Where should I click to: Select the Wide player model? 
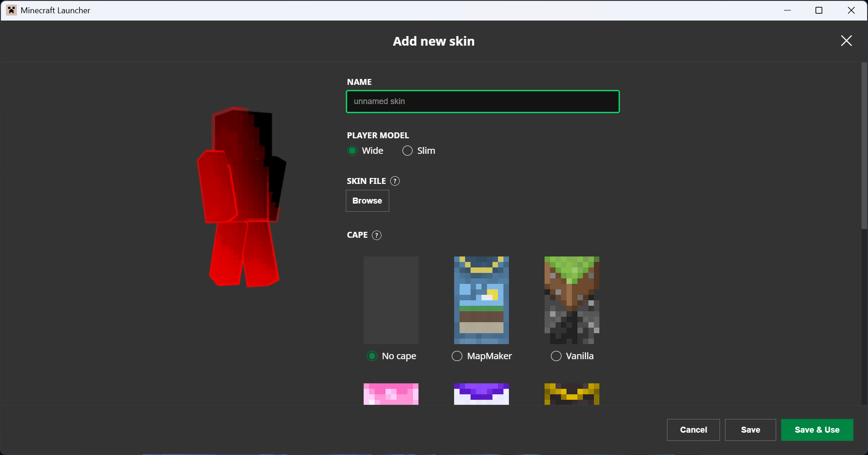coord(352,151)
